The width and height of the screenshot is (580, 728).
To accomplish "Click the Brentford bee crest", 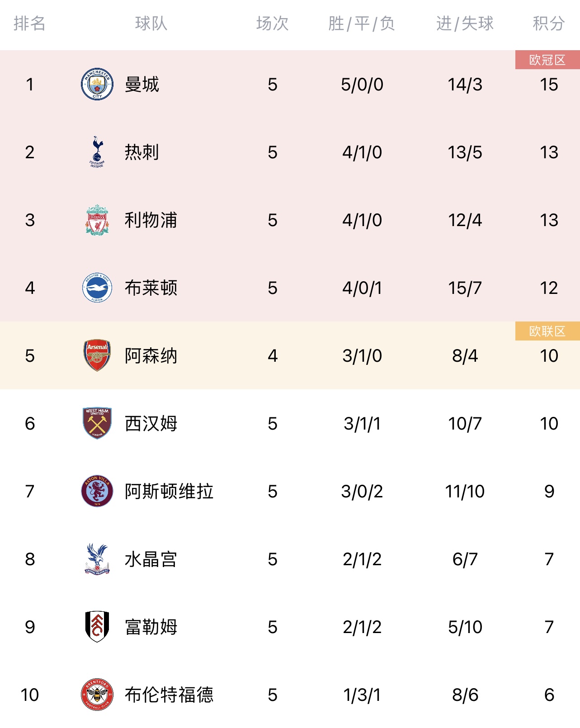I will [x=97, y=695].
